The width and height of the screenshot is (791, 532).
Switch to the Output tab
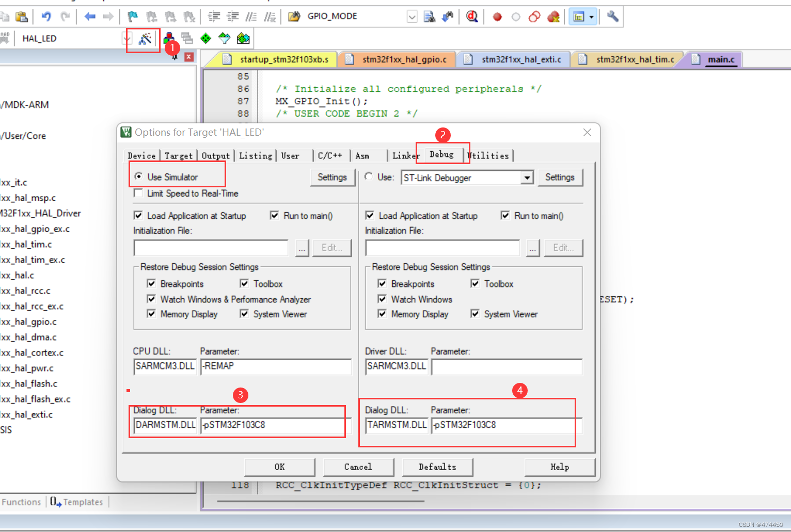[216, 156]
